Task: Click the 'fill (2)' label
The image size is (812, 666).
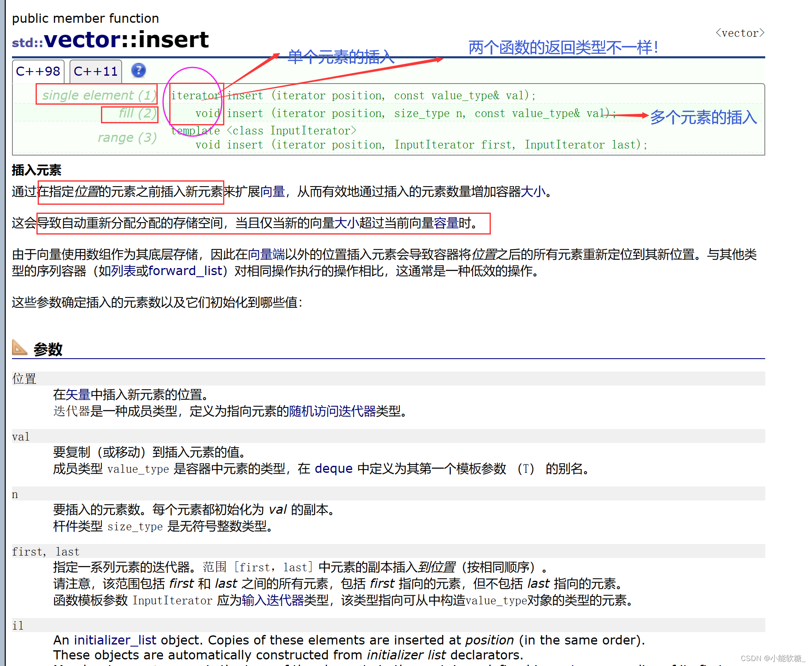Action: (x=138, y=113)
